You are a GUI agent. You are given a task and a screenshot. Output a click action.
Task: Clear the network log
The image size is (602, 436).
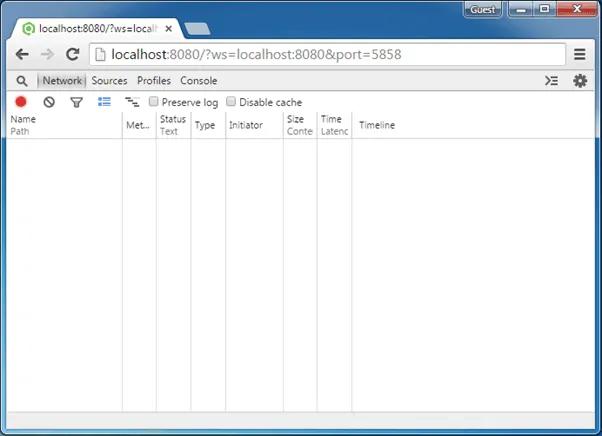[49, 102]
